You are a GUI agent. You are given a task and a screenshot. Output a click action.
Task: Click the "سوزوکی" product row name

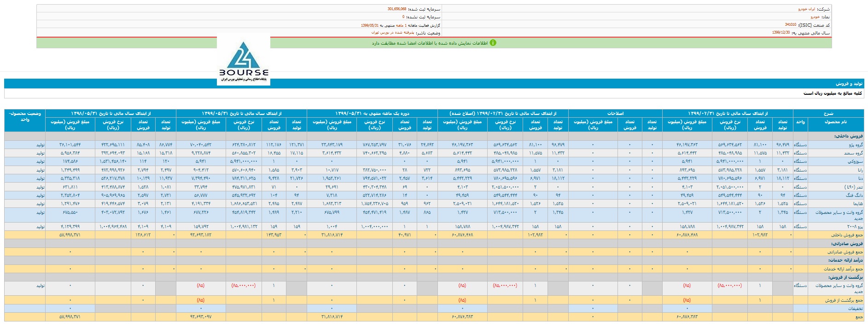tap(856, 161)
